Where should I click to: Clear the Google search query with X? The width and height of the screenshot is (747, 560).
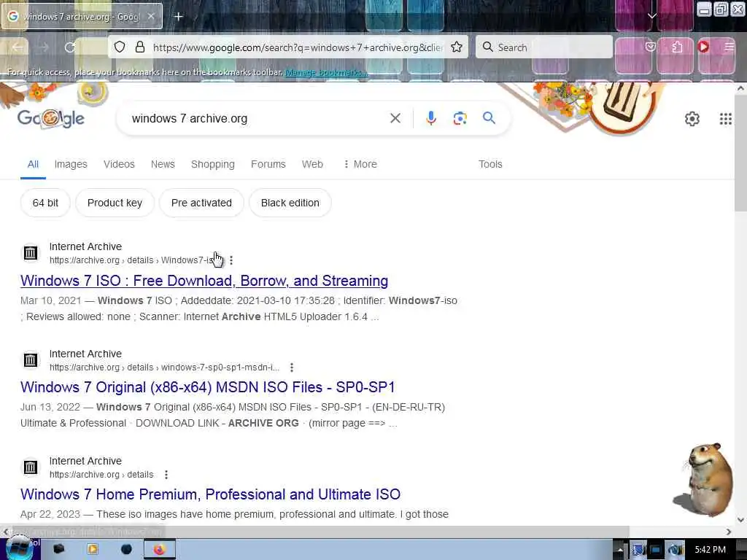(395, 118)
